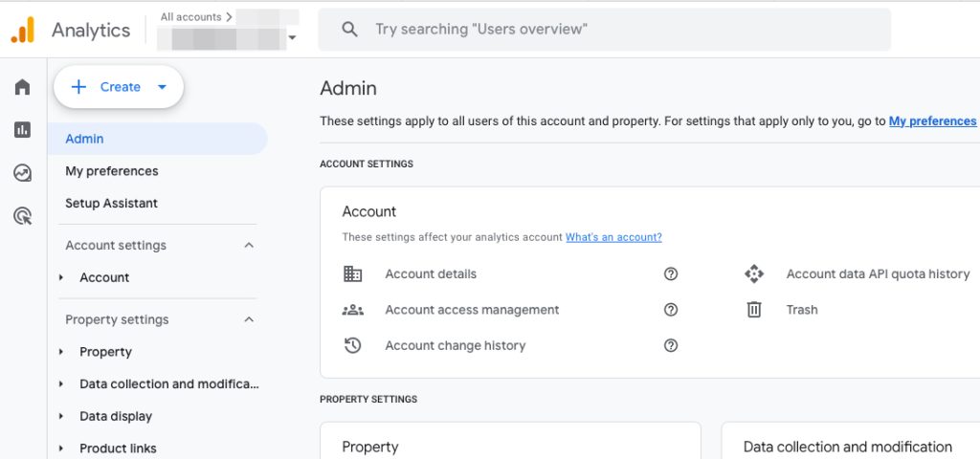The width and height of the screenshot is (980, 459).
Task: Open the account selector dropdown arrow
Action: [x=292, y=38]
